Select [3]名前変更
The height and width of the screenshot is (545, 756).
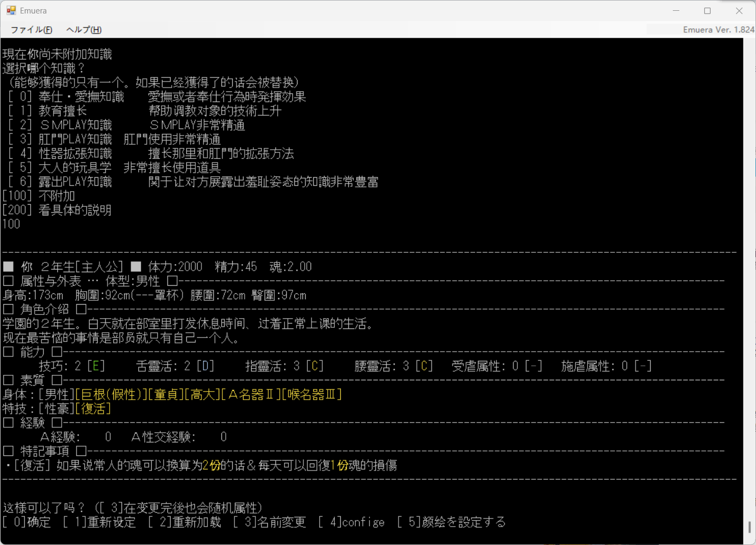(x=269, y=522)
